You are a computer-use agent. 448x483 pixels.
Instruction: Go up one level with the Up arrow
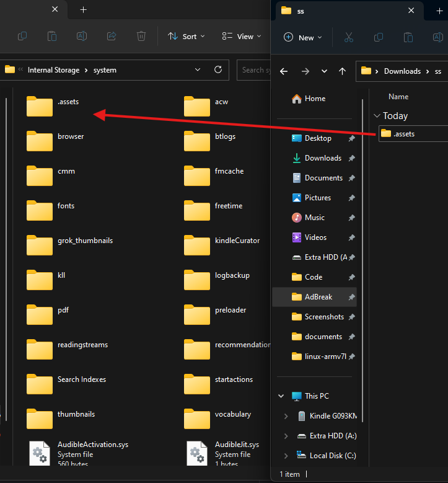coord(342,71)
